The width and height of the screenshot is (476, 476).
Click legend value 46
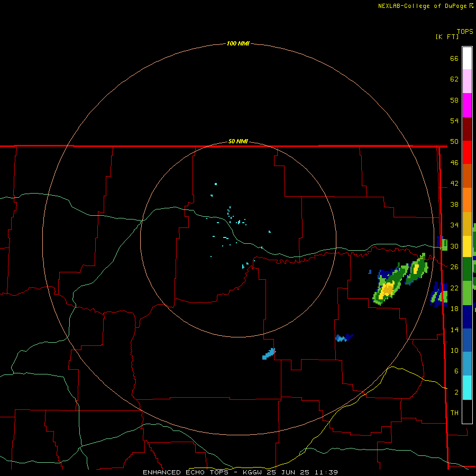(454, 163)
